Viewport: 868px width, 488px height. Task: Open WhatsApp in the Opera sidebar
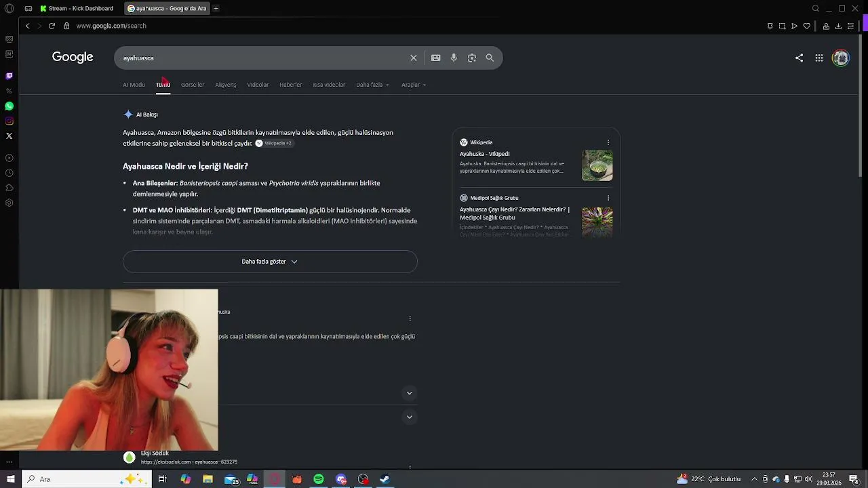point(9,106)
